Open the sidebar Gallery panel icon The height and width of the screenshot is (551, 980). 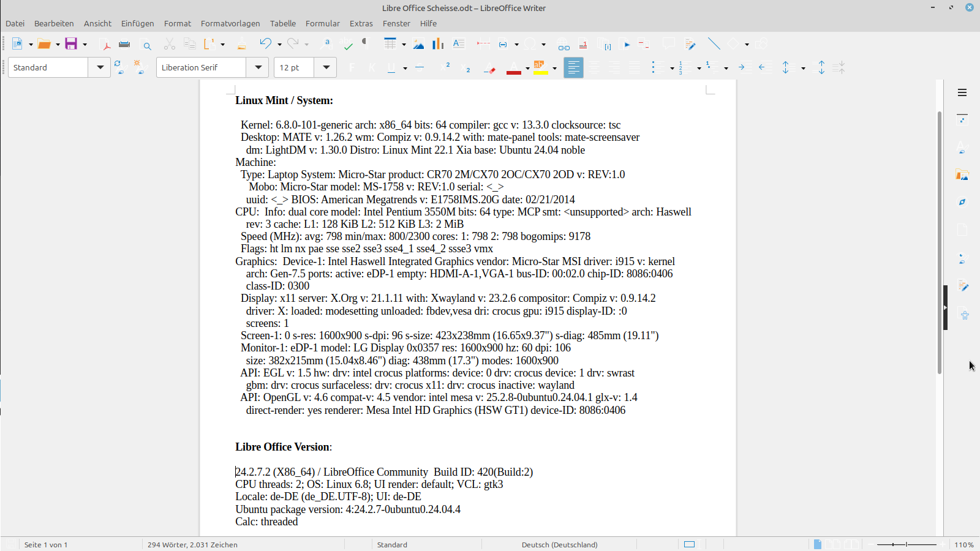tap(962, 176)
